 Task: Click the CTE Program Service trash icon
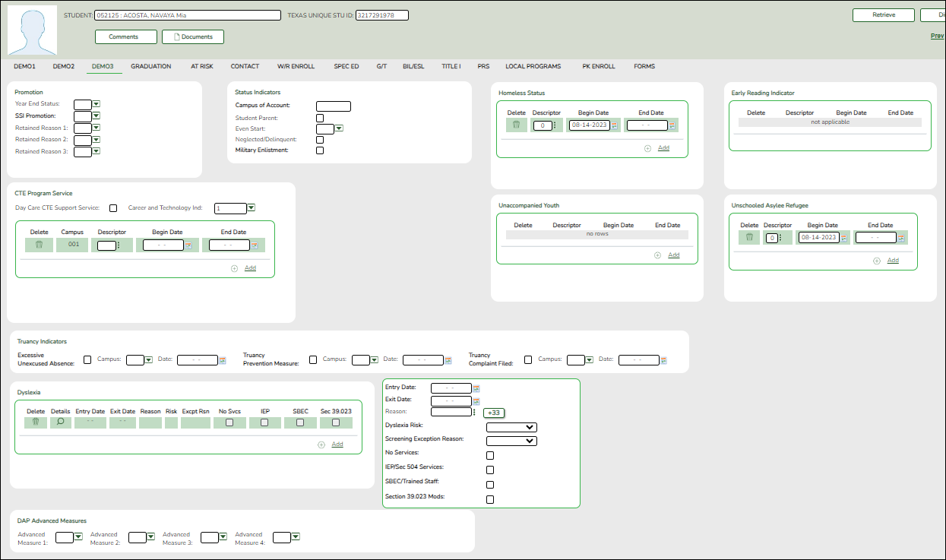click(39, 245)
